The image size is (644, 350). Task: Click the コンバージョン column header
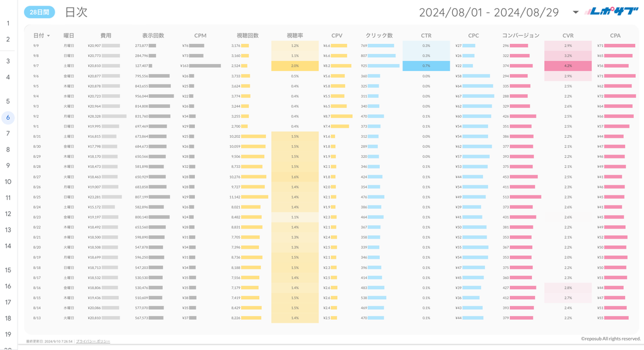click(521, 36)
